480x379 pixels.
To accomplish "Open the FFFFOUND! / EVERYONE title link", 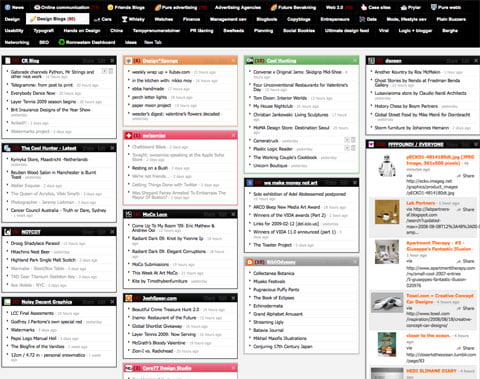I will point(415,144).
